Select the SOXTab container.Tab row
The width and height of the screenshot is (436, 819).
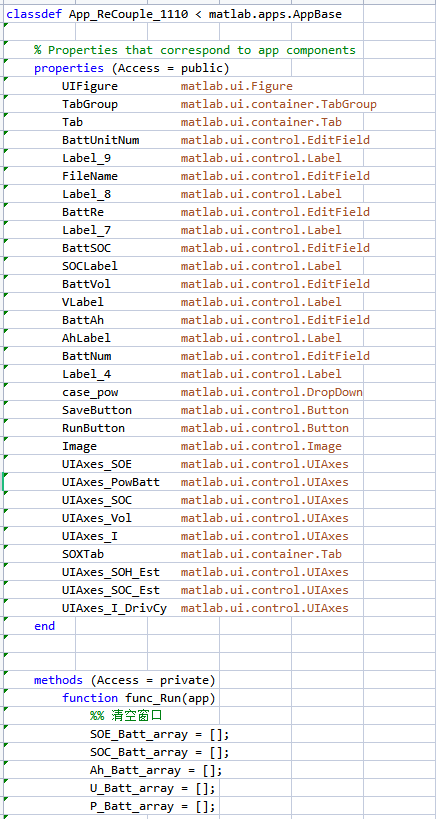click(202, 554)
